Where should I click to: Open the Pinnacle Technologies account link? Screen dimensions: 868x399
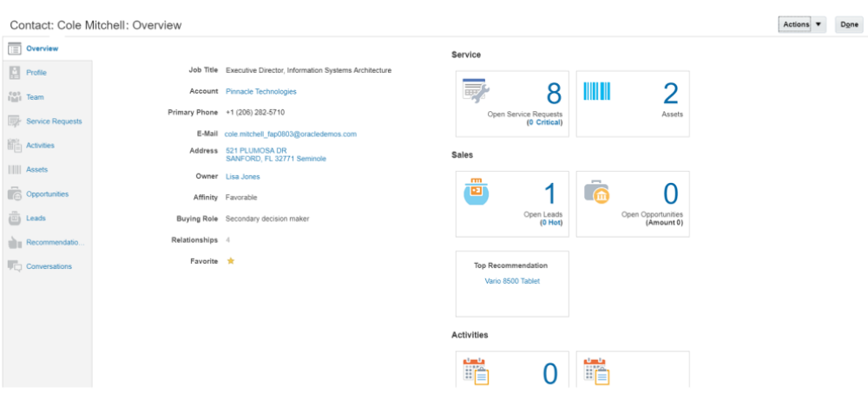pyautogui.click(x=260, y=91)
